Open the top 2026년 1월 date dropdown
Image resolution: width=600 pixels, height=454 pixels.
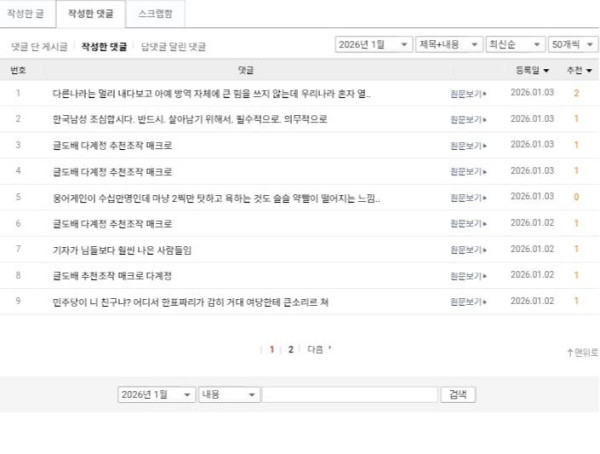373,45
